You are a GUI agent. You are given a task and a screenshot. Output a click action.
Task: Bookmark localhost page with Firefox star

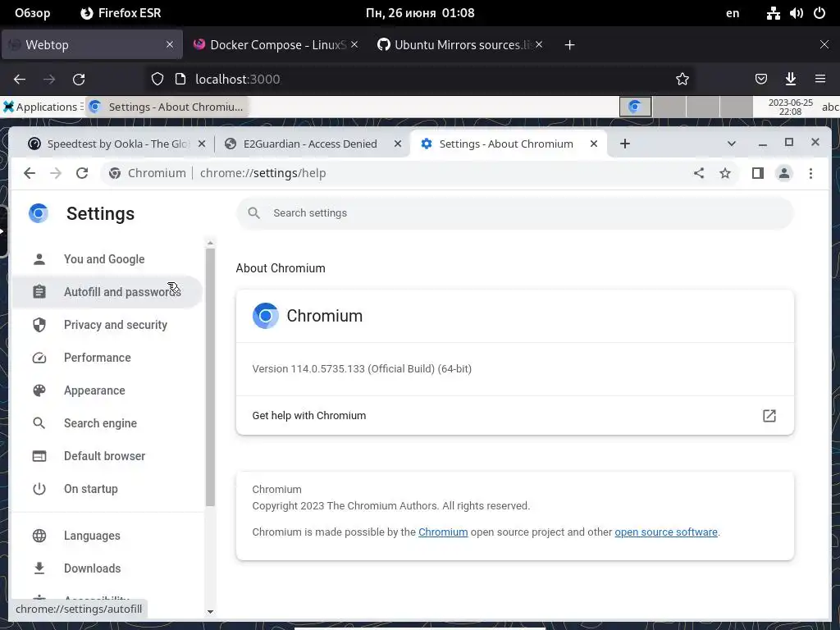pos(682,80)
